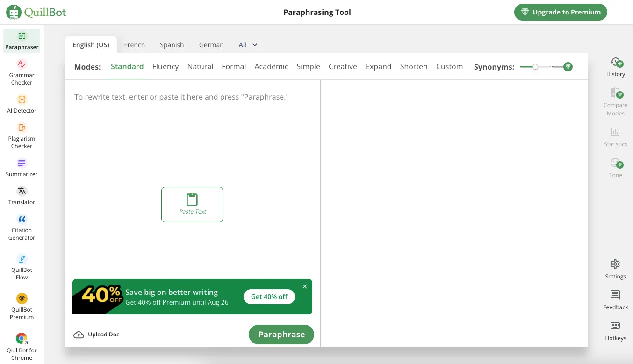
Task: Choose the Creative mode
Action: (x=343, y=66)
